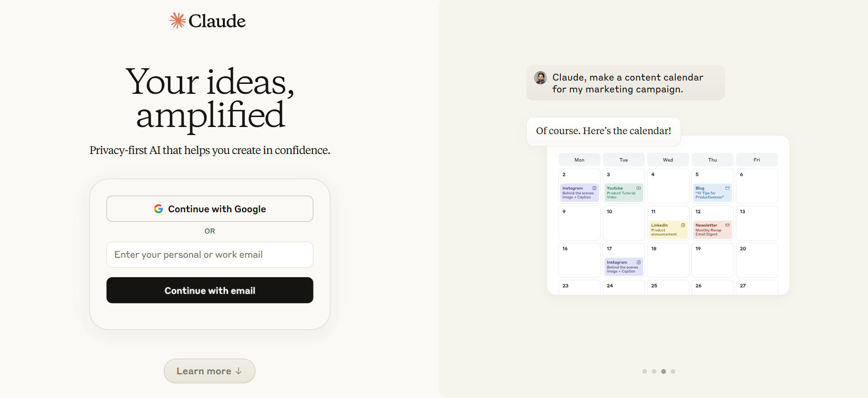868x398 pixels.
Task: Click the Newsletter mail icon on day 12 card
Action: point(727,225)
